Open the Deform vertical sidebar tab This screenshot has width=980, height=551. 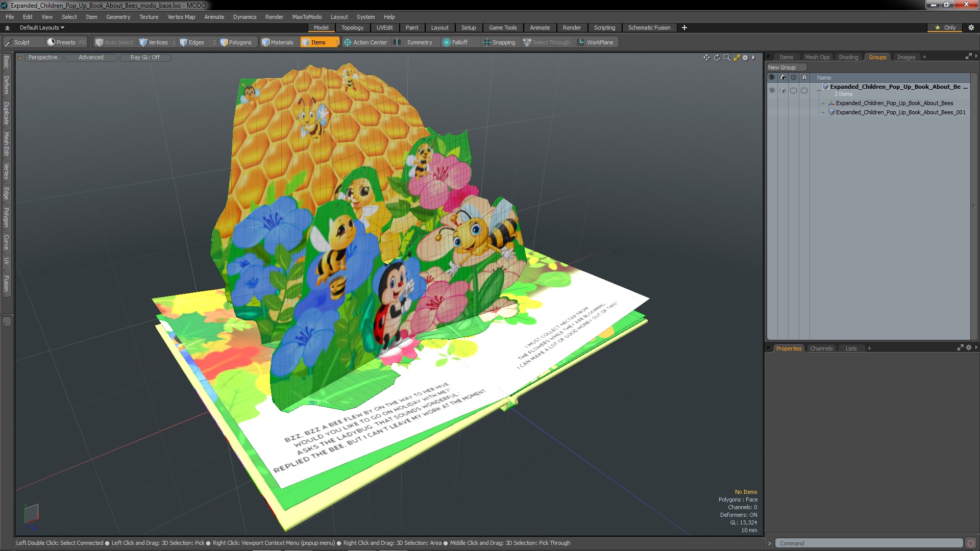(x=7, y=86)
